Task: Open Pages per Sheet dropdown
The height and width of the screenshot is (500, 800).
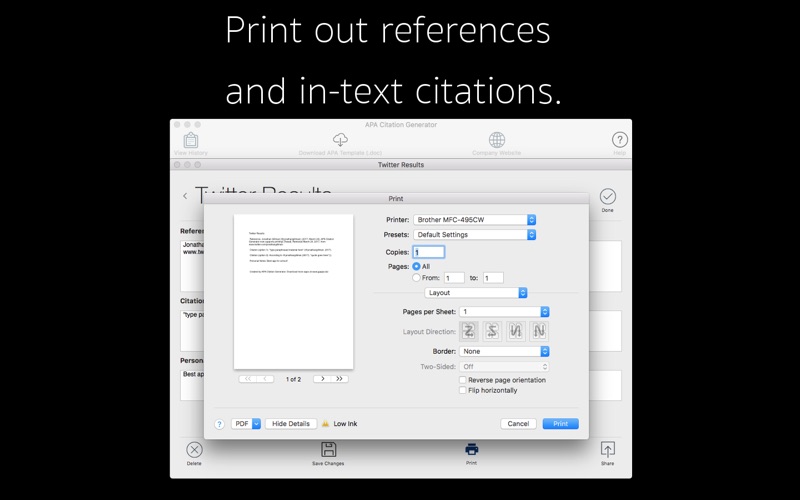Action: [x=504, y=312]
